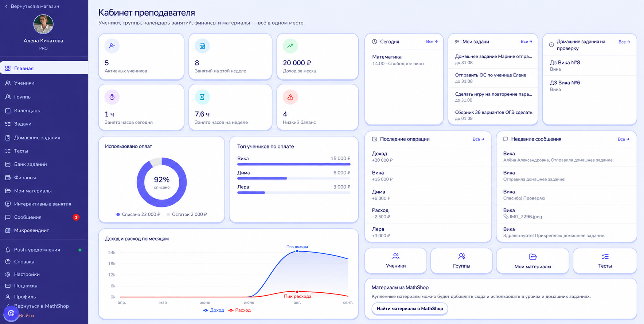Viewport: 644px width, 324px height.
Task: Click the Финансы sidebar icon
Action: point(8,178)
